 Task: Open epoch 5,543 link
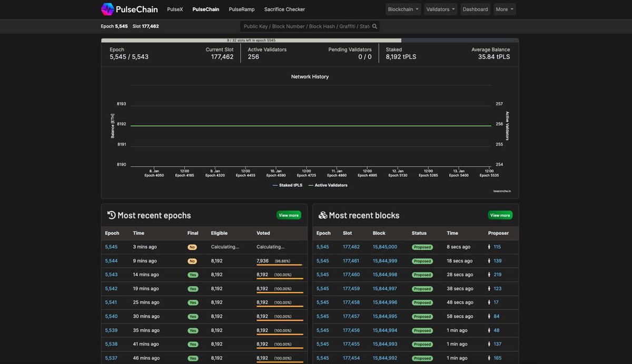[x=111, y=275]
